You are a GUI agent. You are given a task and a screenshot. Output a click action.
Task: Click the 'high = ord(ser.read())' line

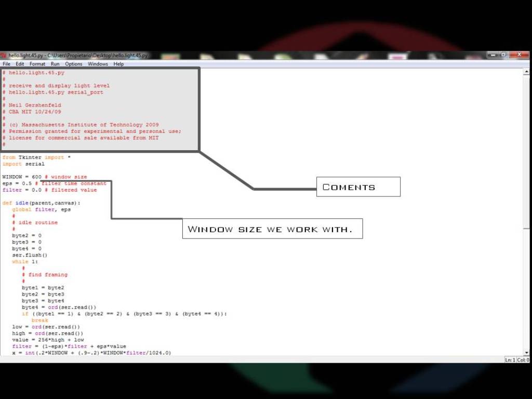point(47,334)
